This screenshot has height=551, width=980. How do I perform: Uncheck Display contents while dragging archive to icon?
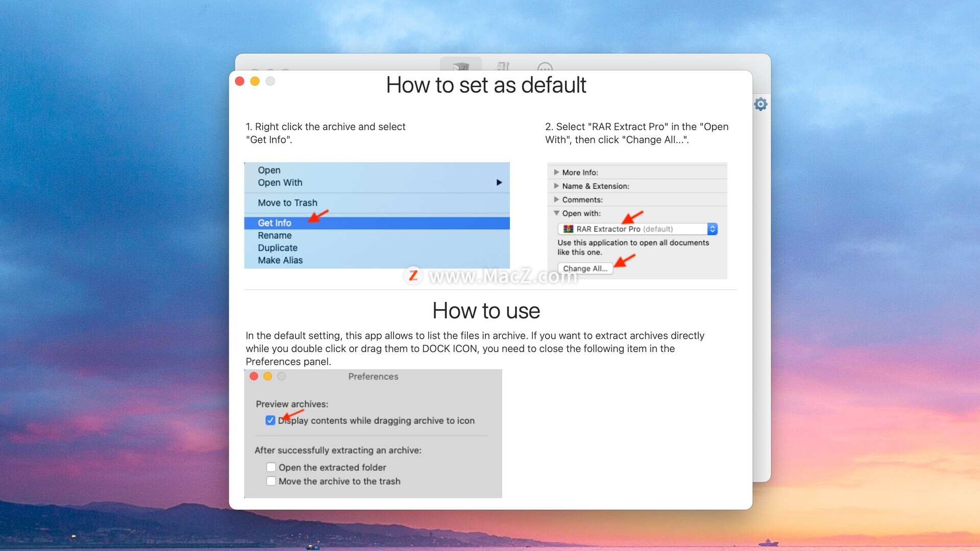pyautogui.click(x=271, y=420)
